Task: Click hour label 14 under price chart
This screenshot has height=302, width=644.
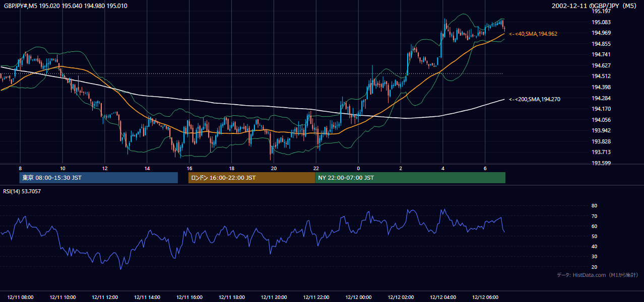Action: (147, 168)
